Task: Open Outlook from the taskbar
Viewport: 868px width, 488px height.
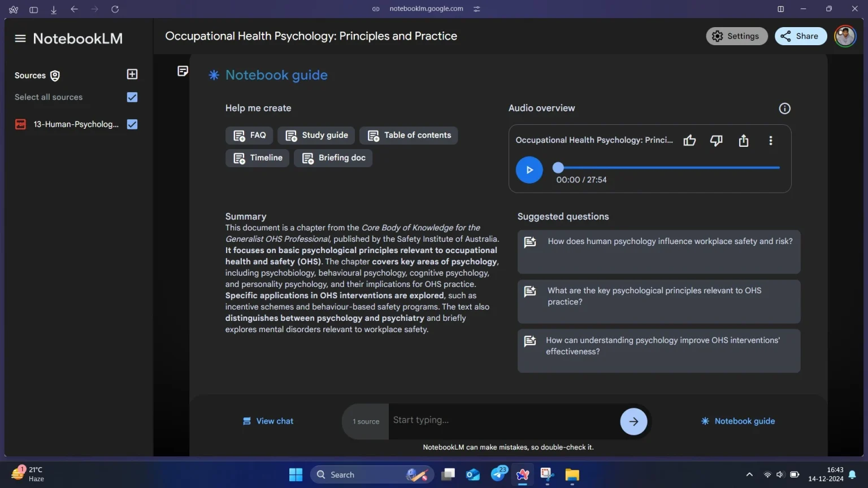Action: pos(472,475)
